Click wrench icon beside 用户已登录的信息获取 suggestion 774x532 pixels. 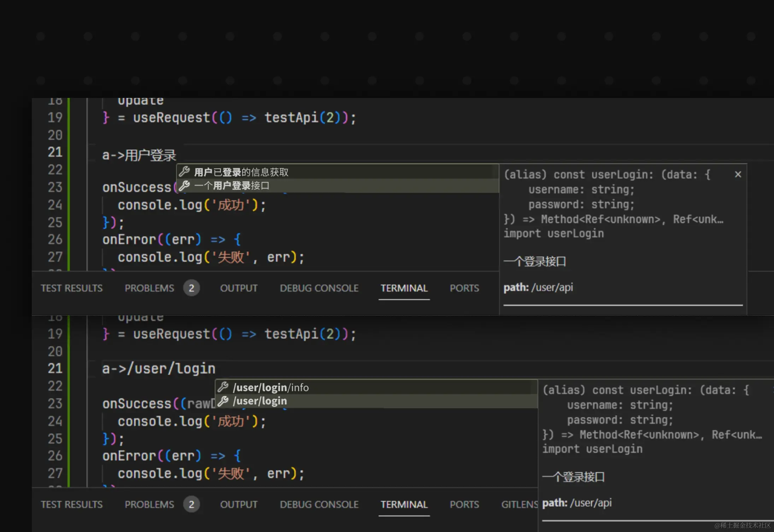pyautogui.click(x=184, y=172)
